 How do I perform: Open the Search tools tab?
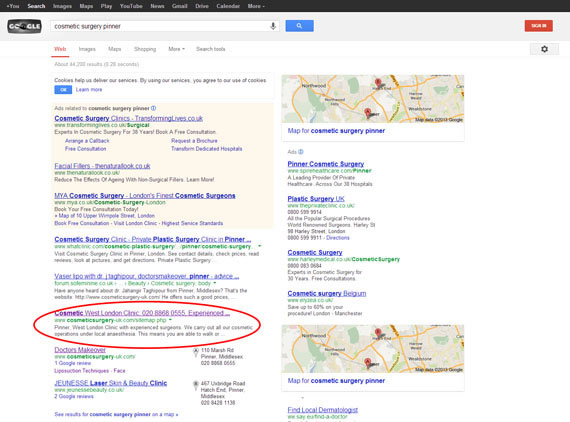click(x=210, y=49)
